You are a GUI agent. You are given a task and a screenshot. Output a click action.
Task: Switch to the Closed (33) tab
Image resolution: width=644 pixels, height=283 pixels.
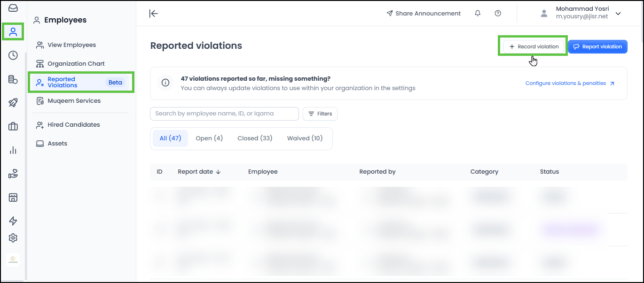pos(255,138)
